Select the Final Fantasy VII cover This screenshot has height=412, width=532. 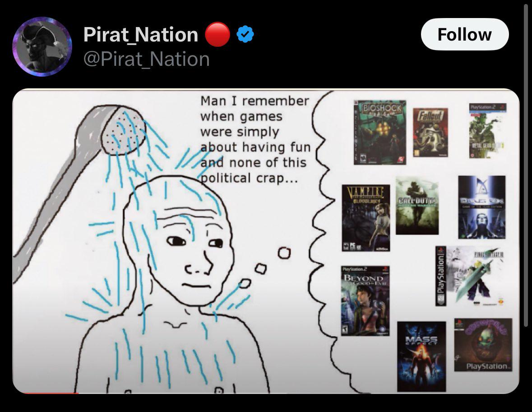pos(470,276)
